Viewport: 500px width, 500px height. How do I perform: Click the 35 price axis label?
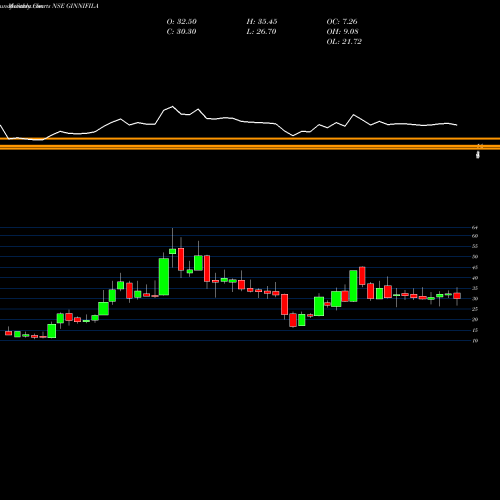pos(475,288)
